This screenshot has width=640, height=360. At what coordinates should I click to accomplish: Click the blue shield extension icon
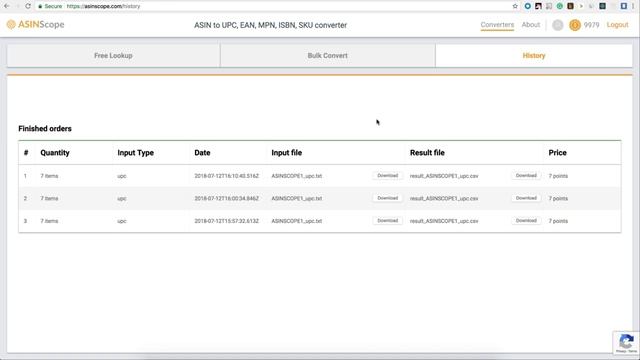pos(624,6)
